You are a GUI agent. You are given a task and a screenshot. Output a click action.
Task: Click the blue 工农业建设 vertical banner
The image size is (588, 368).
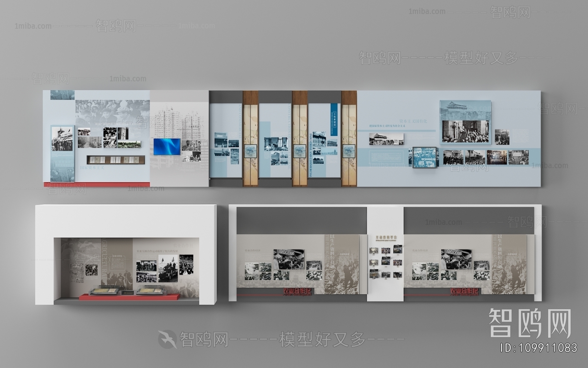[x=334, y=119]
